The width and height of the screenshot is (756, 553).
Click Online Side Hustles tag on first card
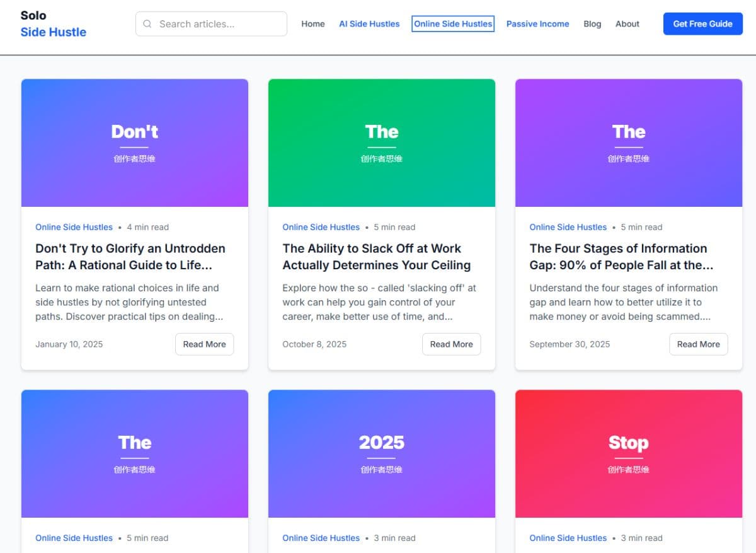coord(74,227)
